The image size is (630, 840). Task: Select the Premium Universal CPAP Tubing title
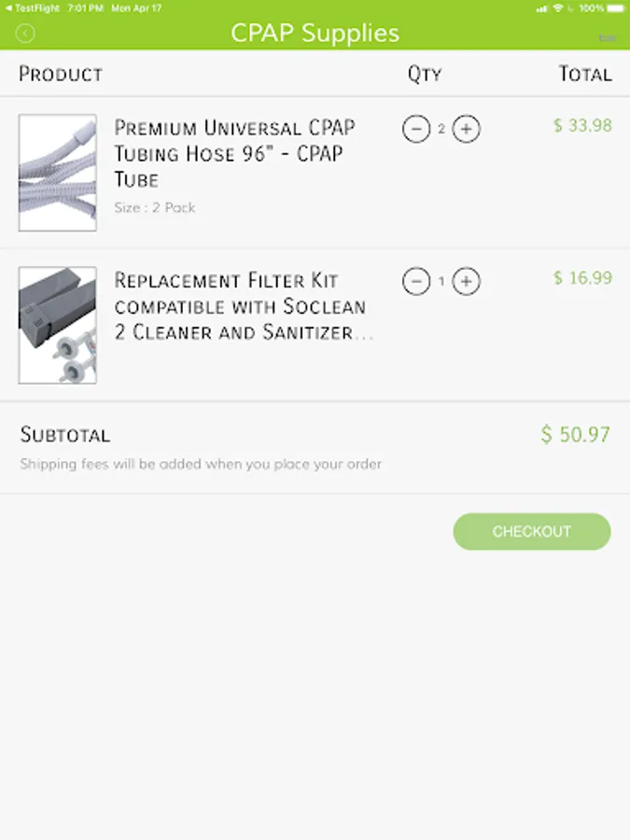coord(234,153)
